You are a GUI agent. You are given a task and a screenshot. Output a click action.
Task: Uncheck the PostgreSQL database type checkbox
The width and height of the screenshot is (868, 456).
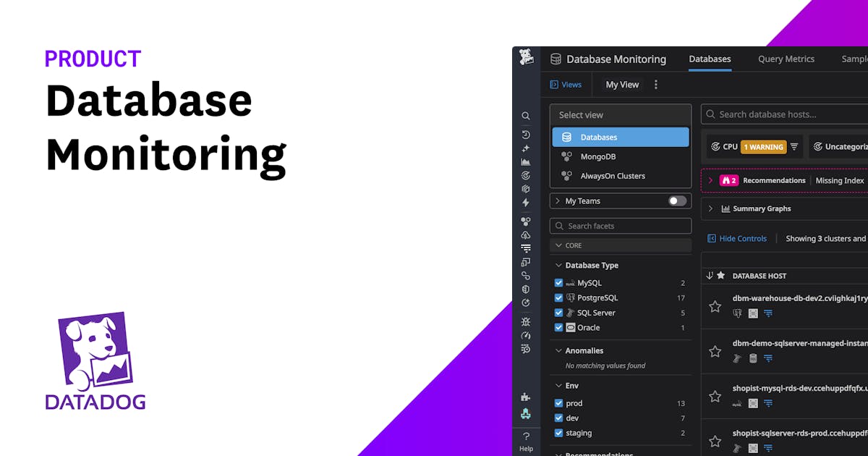(x=558, y=297)
